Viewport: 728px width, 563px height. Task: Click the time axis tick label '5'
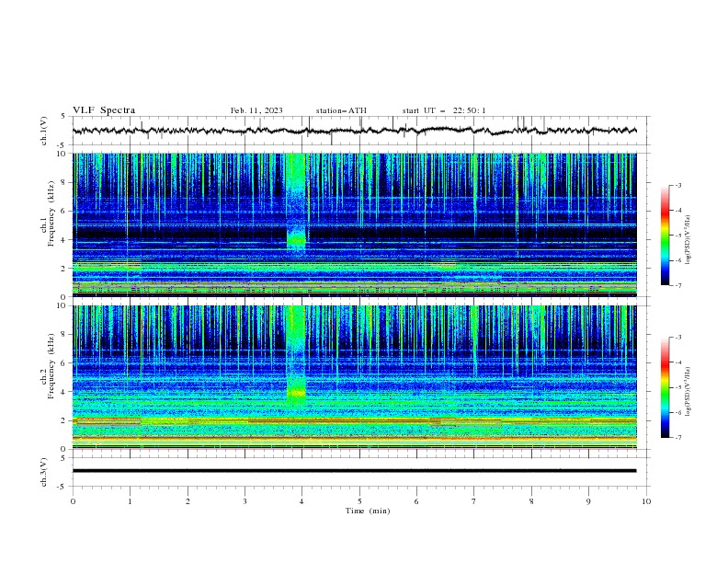(359, 501)
